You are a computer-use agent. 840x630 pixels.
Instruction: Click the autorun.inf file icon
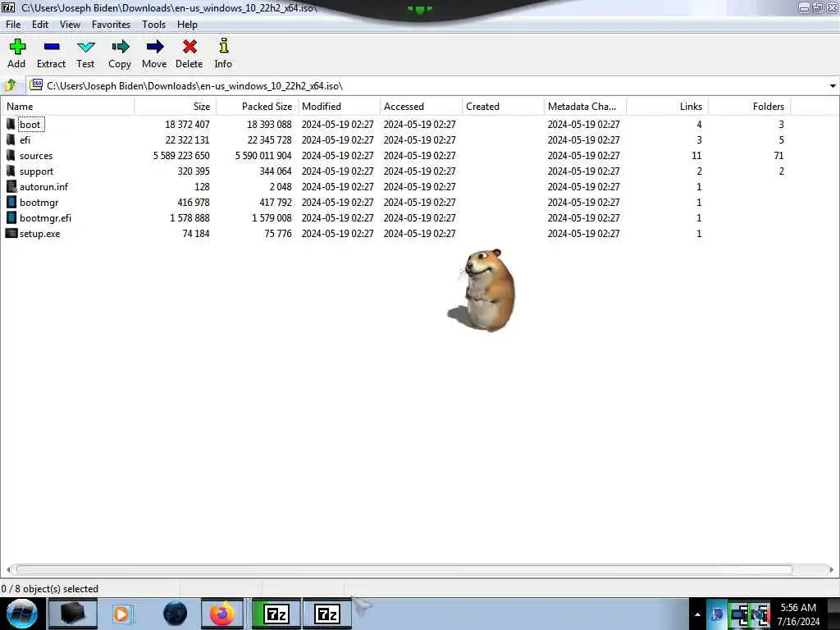click(11, 186)
